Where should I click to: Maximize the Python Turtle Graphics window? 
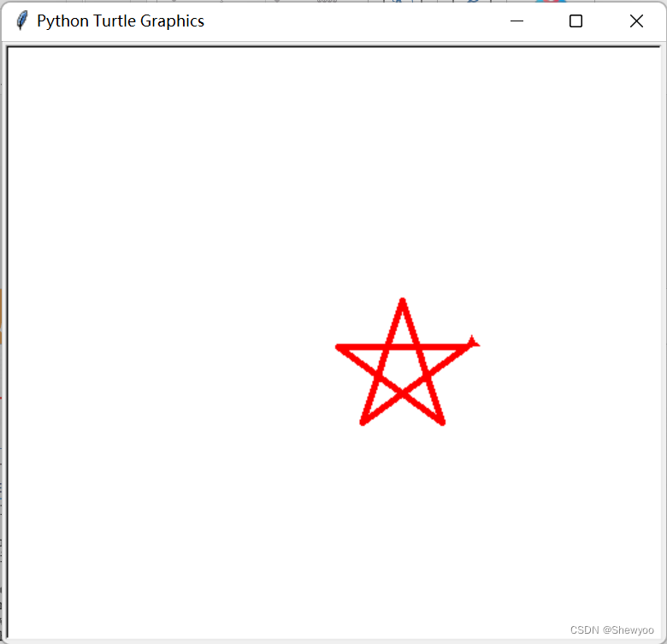pos(576,21)
